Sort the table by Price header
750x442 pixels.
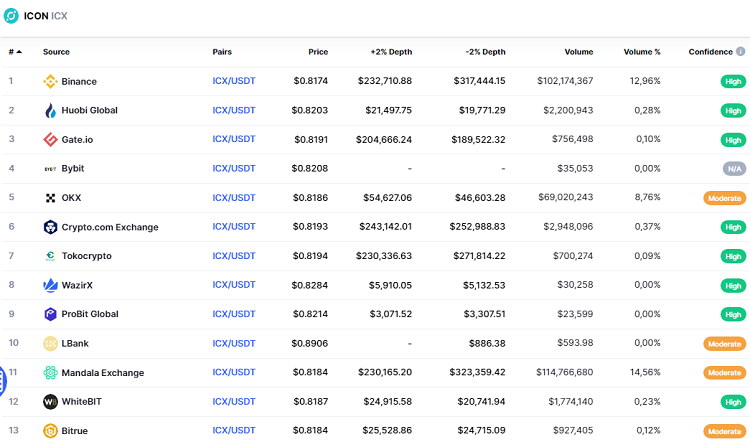318,52
